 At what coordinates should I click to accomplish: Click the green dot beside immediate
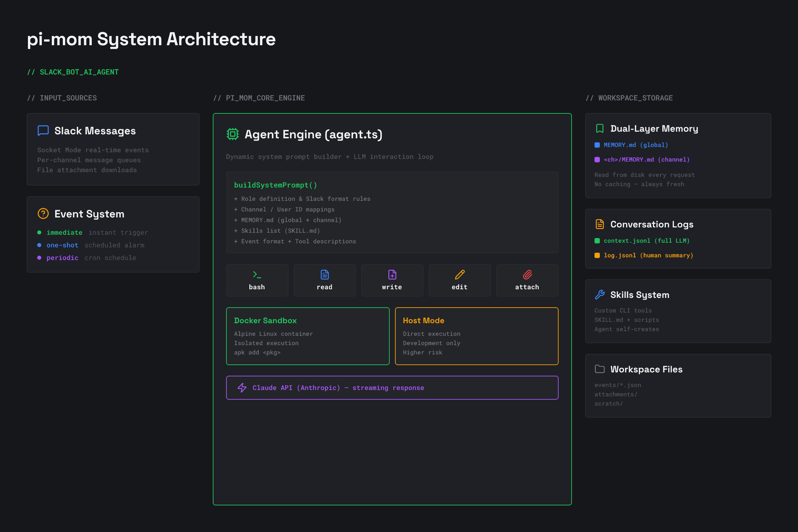point(39,232)
